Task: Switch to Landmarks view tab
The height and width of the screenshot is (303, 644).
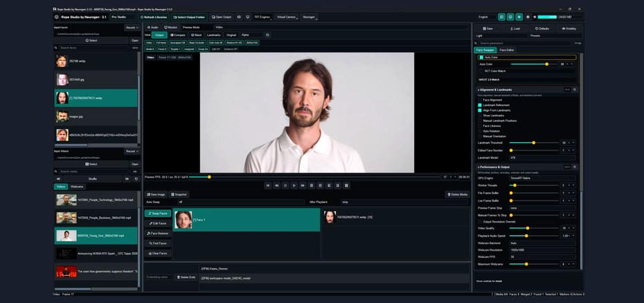Action: coord(213,35)
